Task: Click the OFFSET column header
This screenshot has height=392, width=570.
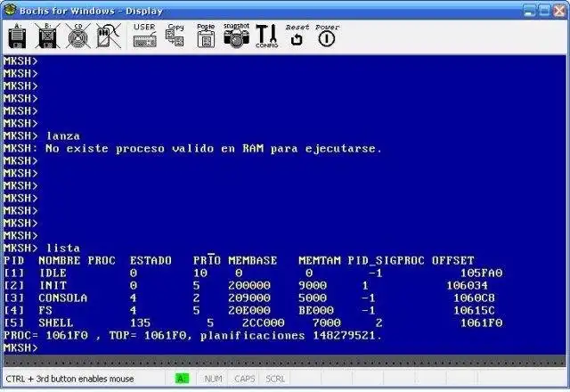Action: coord(453,261)
